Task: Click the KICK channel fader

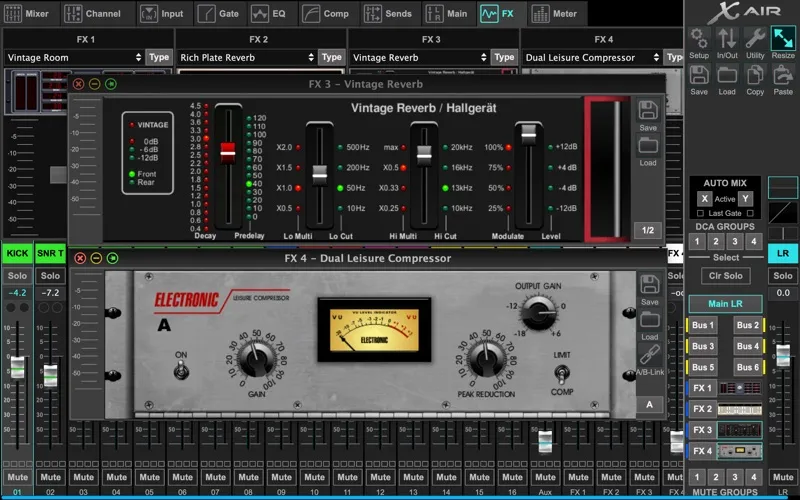Action: point(17,367)
